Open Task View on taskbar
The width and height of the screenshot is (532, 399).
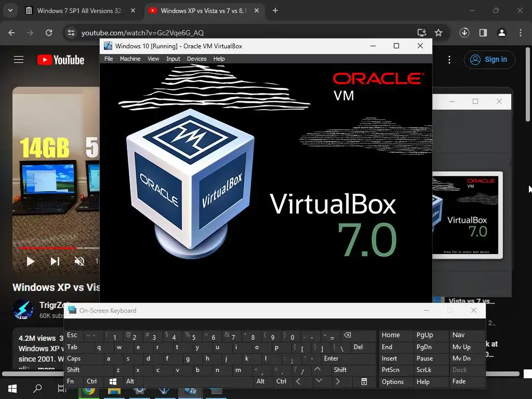tap(62, 389)
